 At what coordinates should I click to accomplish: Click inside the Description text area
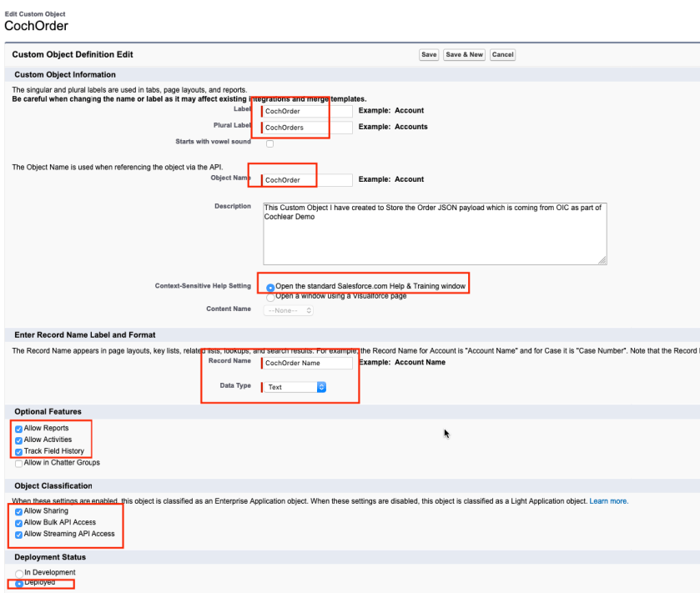click(434, 233)
